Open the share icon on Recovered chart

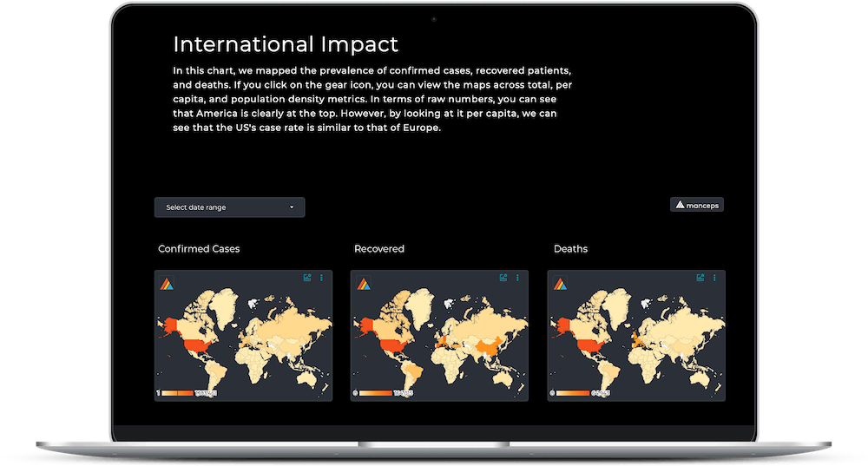click(x=503, y=278)
